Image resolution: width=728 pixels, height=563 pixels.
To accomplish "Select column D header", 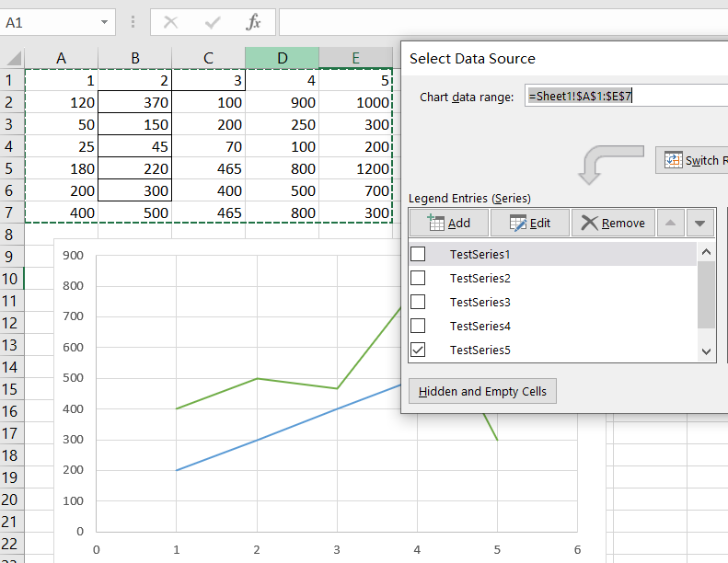I will pos(283,58).
